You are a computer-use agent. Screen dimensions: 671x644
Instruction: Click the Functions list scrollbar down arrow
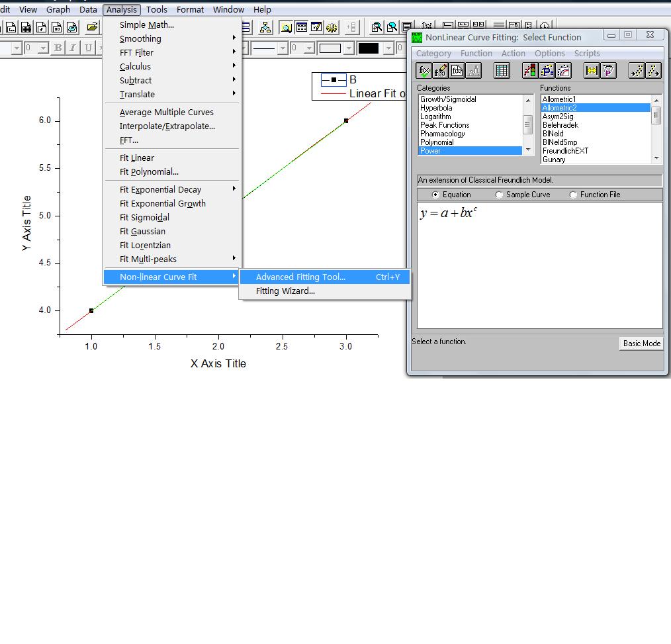click(x=656, y=159)
